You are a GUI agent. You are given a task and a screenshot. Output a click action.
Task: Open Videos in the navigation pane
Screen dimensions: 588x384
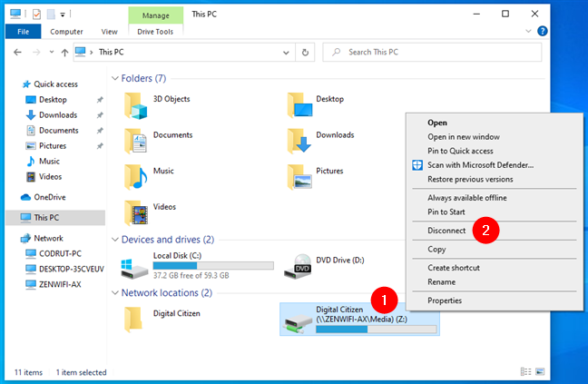coord(50,176)
